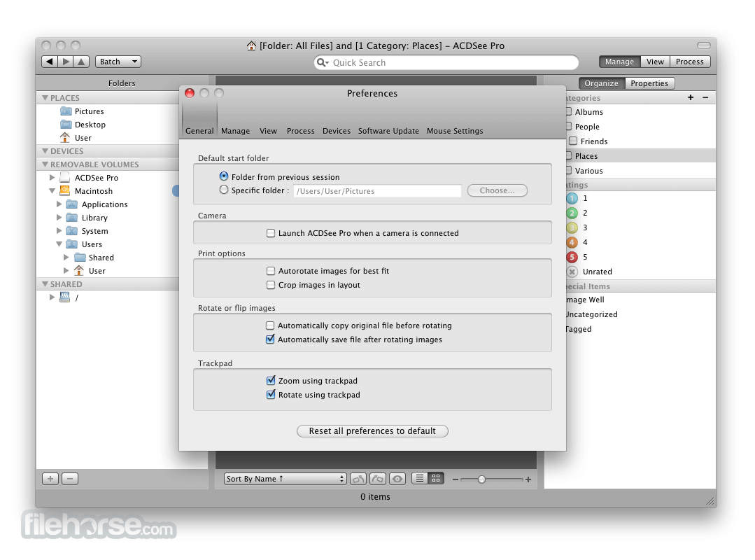
Task: Expand the DEVICES section
Action: 45,151
